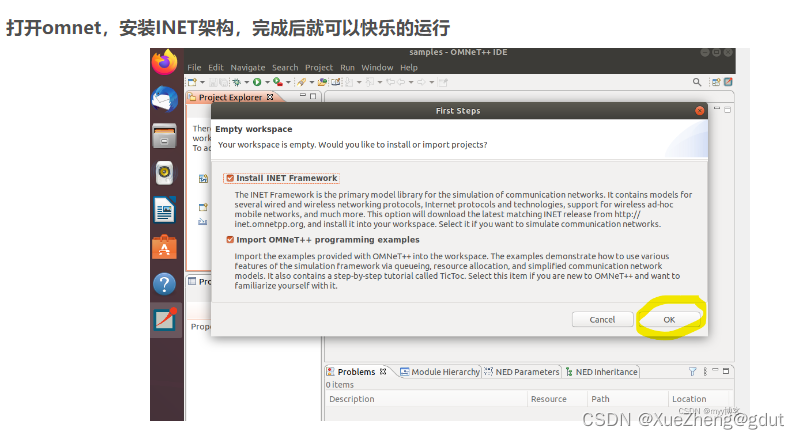Toggle Import OMNeT++ programming examples checkbox
Screen dimensions: 799x439
click(x=230, y=240)
